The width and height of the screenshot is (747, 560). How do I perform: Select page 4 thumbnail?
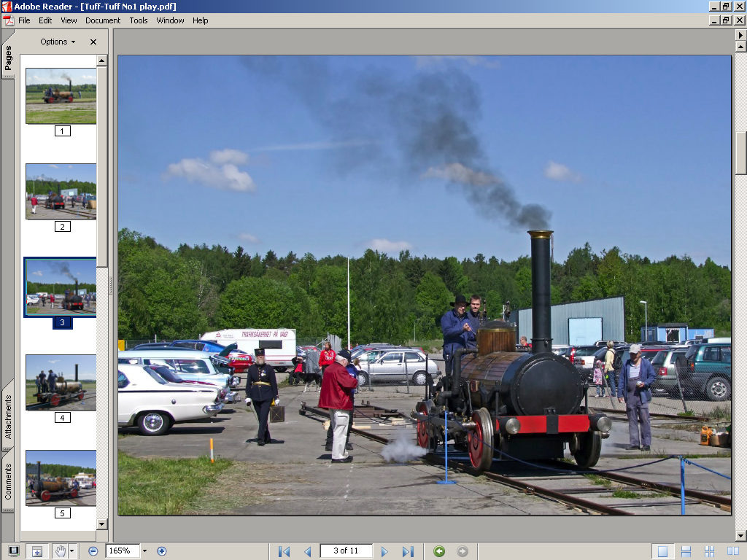click(61, 382)
